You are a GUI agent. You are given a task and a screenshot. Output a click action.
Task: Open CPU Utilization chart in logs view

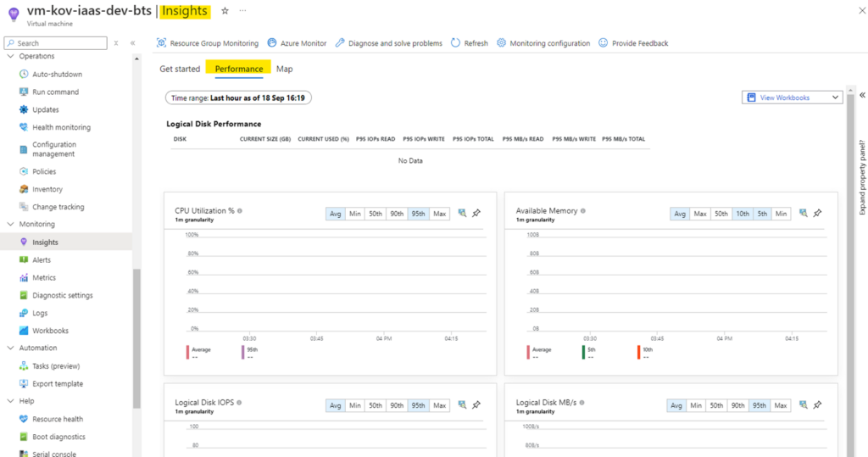pos(462,214)
